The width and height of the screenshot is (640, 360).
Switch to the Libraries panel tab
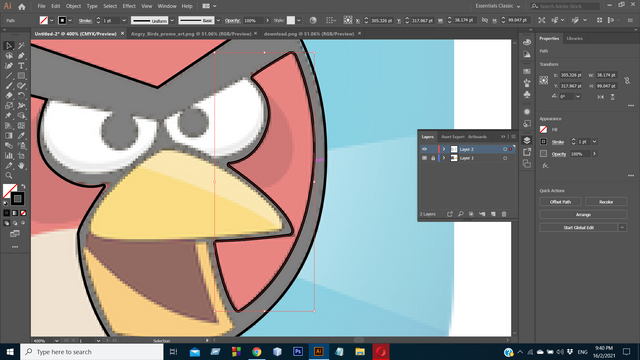574,38
